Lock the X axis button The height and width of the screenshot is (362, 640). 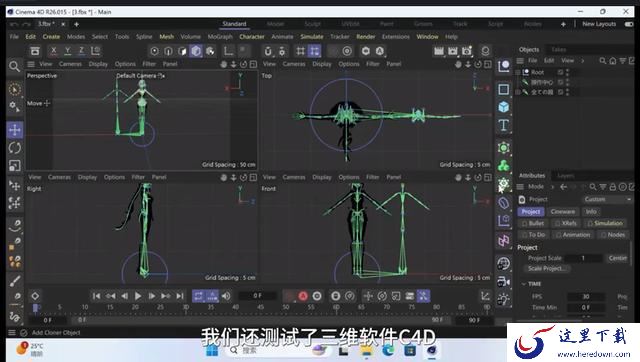click(53, 51)
